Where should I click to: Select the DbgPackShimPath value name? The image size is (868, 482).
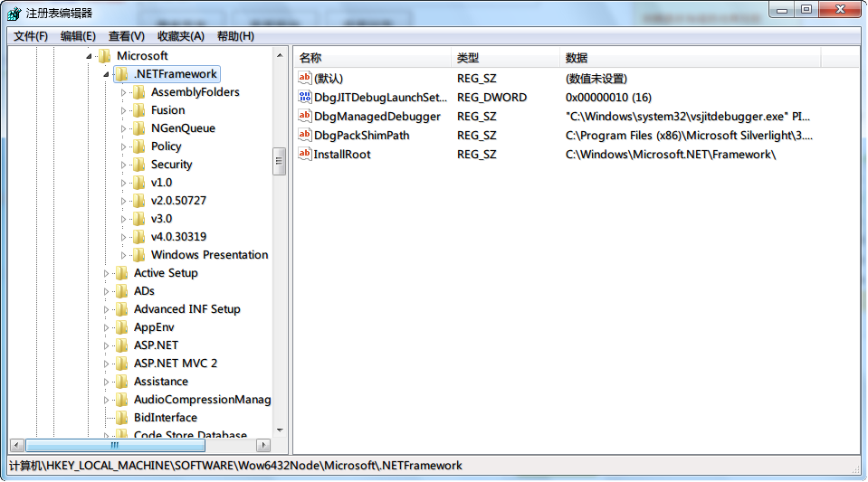[361, 136]
